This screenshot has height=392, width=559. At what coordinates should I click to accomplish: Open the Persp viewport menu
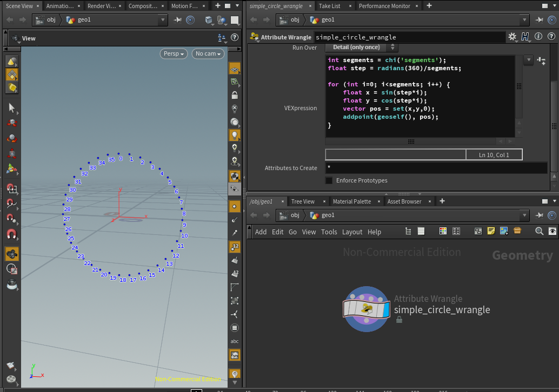click(x=174, y=53)
